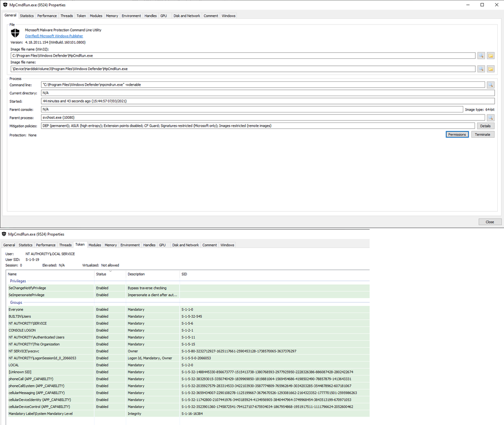Image resolution: width=504 pixels, height=425 pixels.
Task: Open Modules tab in the General-page window
Action: pos(96,16)
